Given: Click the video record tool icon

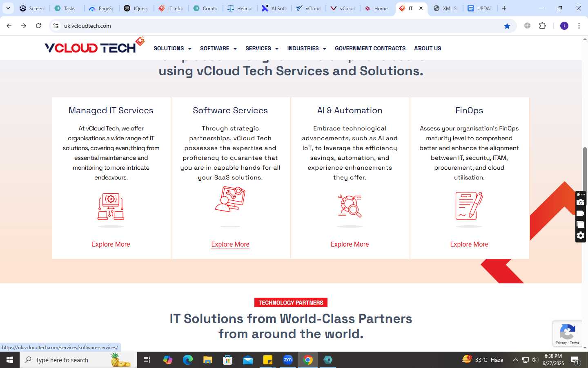Looking at the screenshot, I should (x=580, y=213).
